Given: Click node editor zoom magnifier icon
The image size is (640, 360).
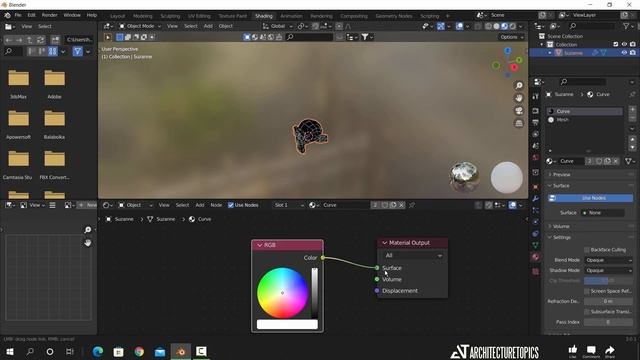Looking at the screenshot, I should (x=88, y=230).
